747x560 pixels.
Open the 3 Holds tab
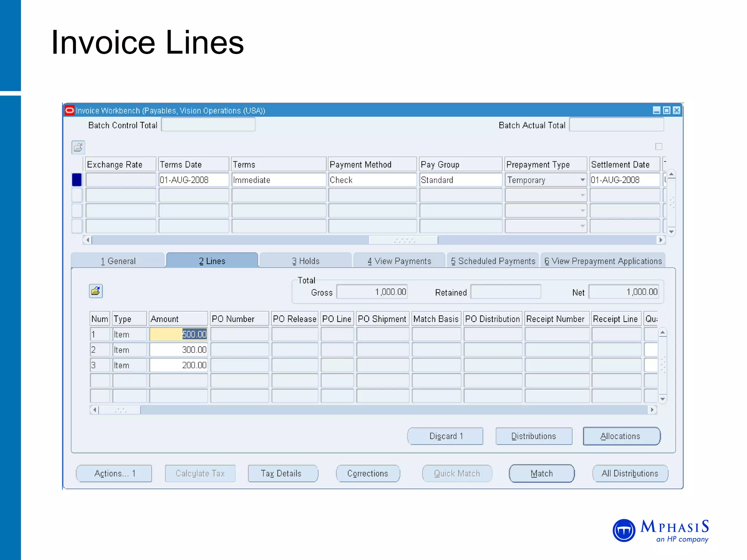coord(306,261)
